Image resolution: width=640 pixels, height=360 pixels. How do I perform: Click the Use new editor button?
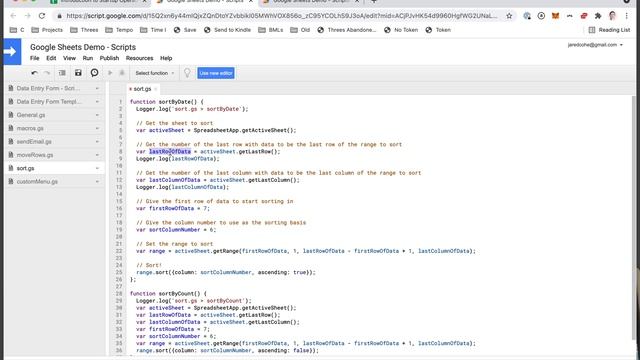pos(216,73)
